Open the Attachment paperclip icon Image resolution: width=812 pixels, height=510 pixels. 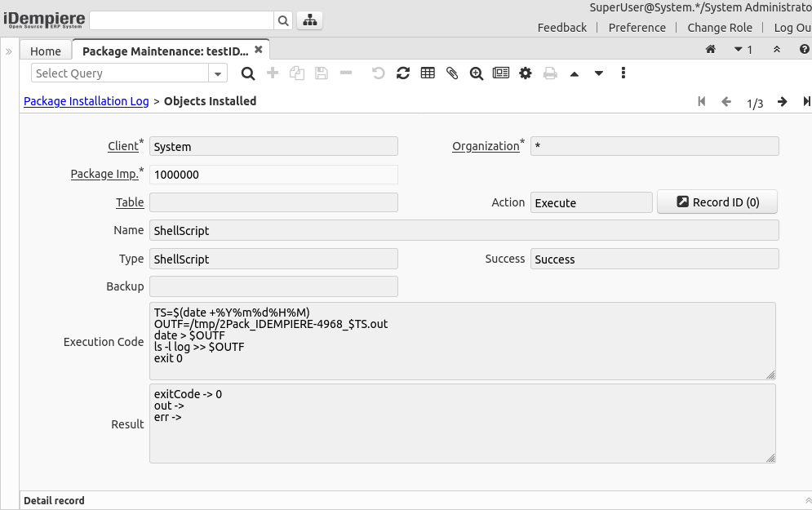coord(452,73)
